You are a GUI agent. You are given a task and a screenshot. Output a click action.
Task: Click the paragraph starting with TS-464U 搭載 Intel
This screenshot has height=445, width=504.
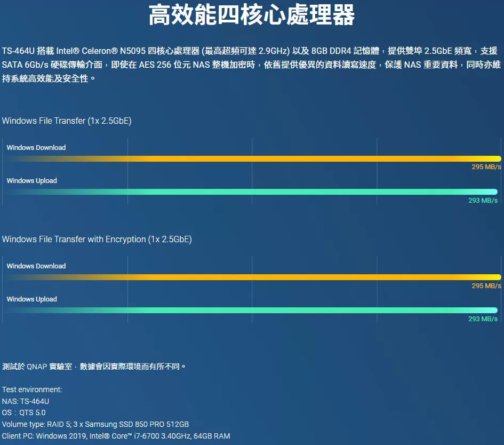click(251, 65)
